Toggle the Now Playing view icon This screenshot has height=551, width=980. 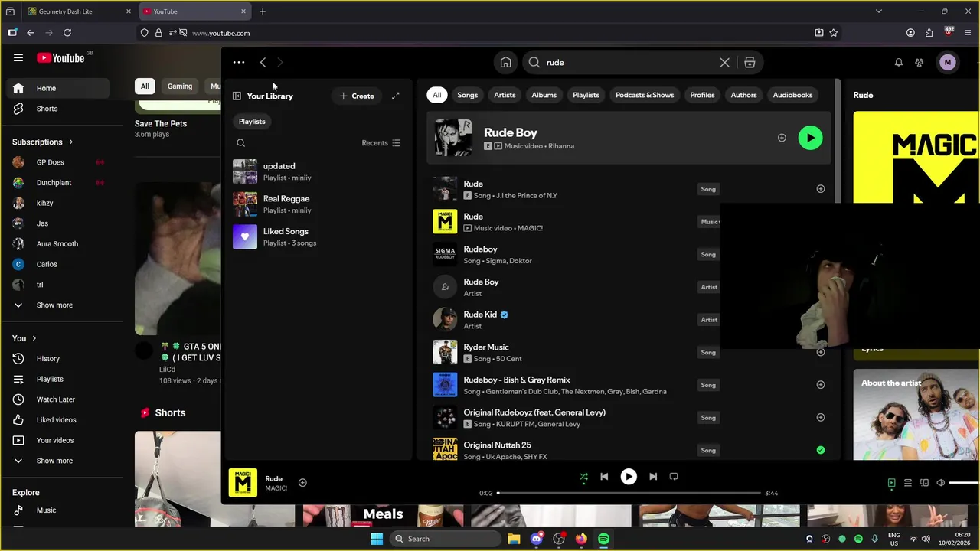click(891, 483)
